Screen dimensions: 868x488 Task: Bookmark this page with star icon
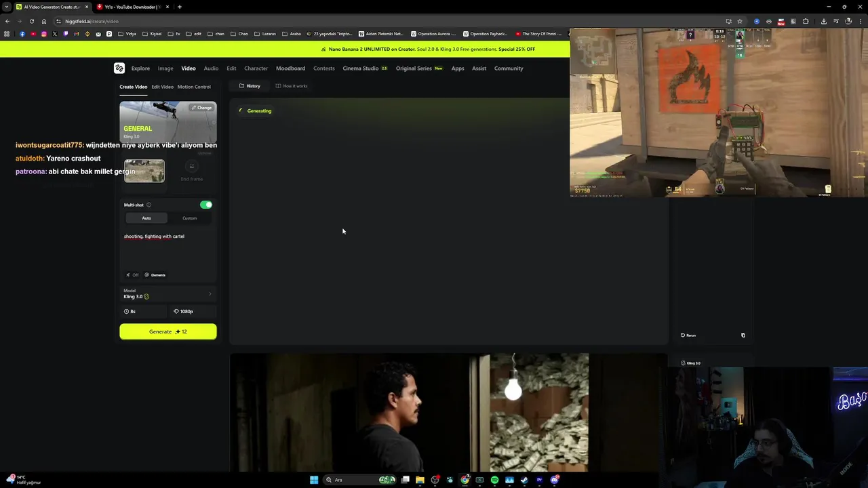740,21
